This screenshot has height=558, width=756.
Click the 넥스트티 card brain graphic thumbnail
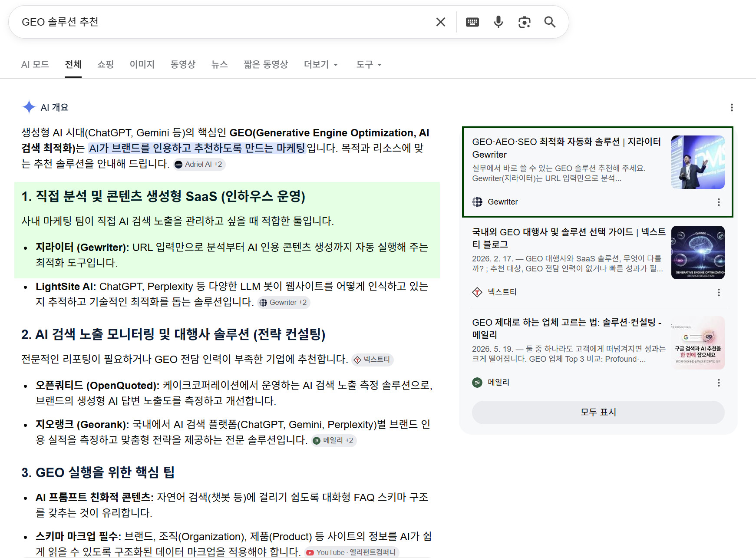698,252
